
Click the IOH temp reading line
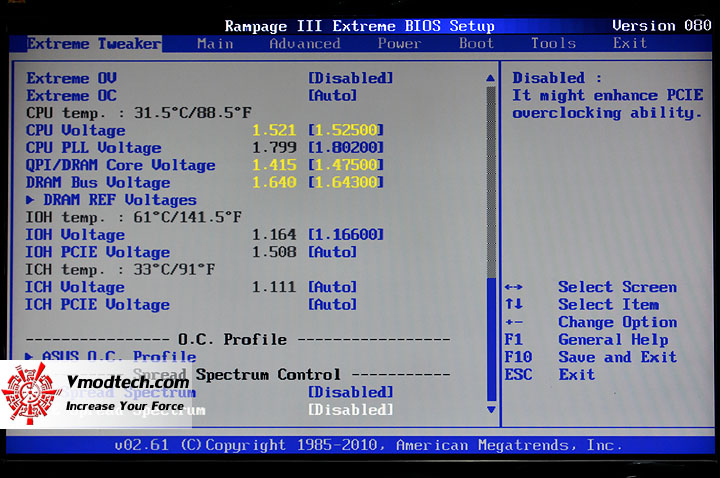[x=134, y=217]
